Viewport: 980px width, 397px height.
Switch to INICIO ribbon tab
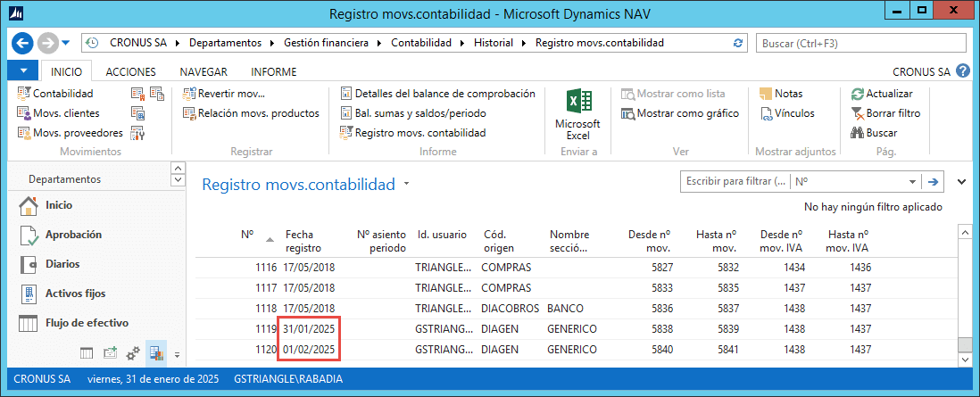(66, 72)
